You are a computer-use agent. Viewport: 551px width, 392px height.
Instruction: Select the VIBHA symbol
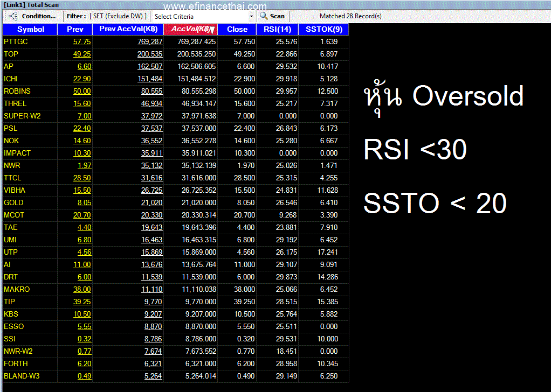[15, 190]
